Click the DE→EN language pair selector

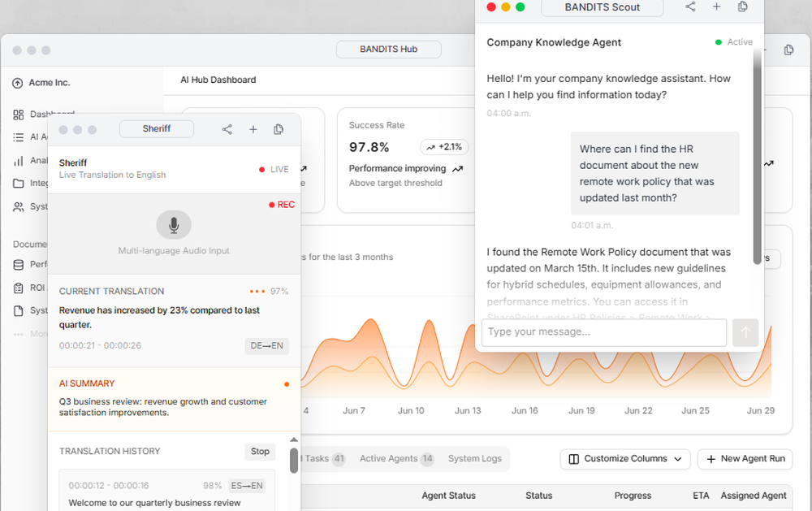click(266, 346)
